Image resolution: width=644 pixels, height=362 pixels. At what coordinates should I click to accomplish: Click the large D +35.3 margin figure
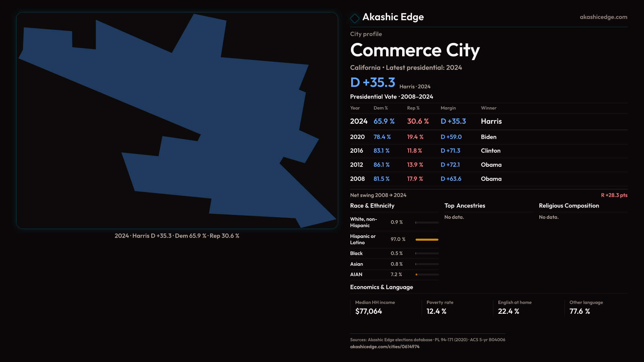(x=372, y=82)
